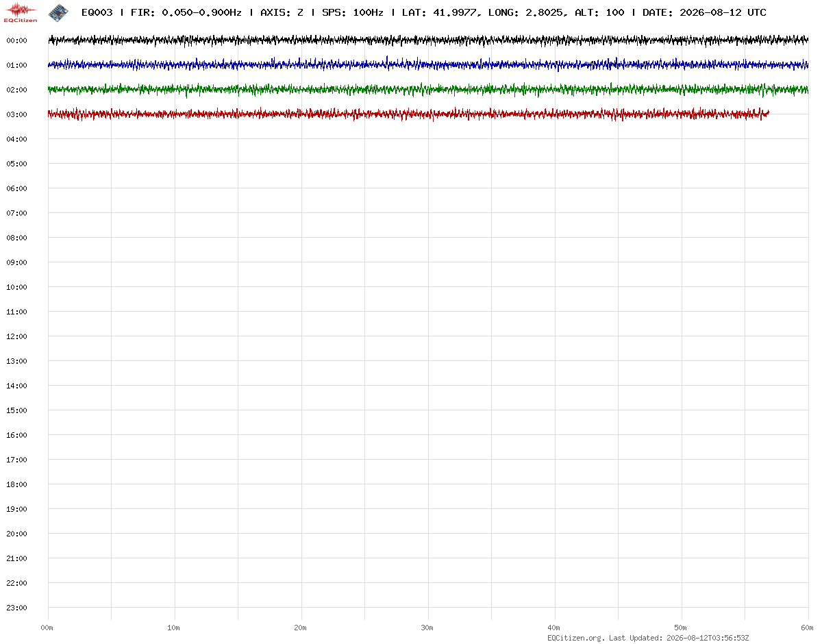Click the 16:00 row label
This screenshot has width=822, height=644.
tap(16, 435)
